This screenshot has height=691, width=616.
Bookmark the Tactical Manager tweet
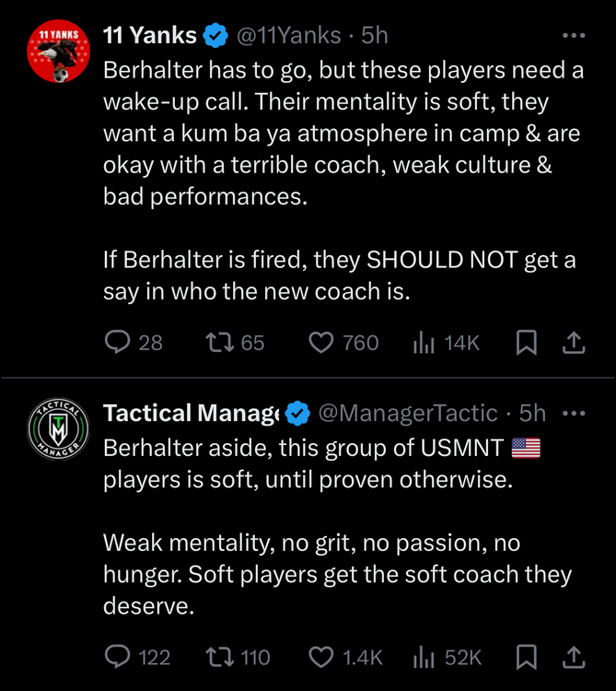pyautogui.click(x=526, y=657)
